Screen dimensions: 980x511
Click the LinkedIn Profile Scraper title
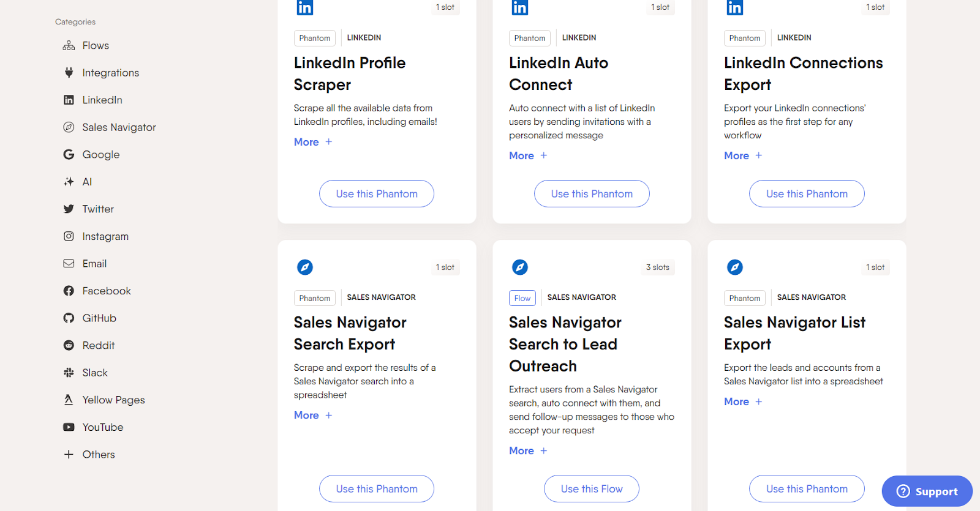pyautogui.click(x=350, y=74)
